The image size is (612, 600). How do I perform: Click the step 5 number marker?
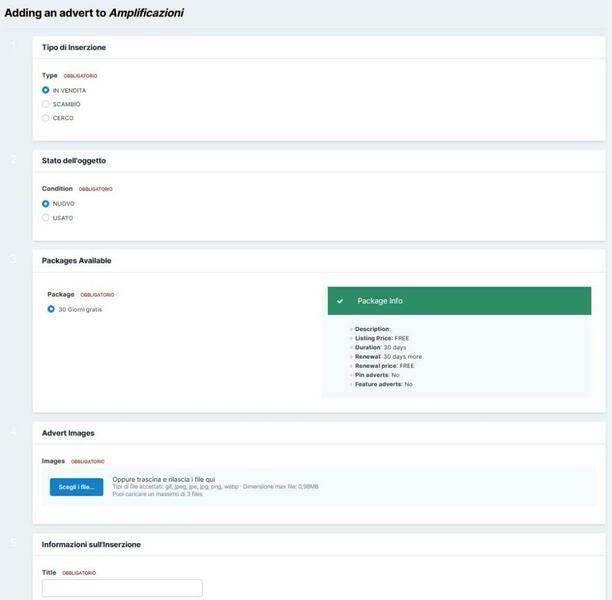14,544
